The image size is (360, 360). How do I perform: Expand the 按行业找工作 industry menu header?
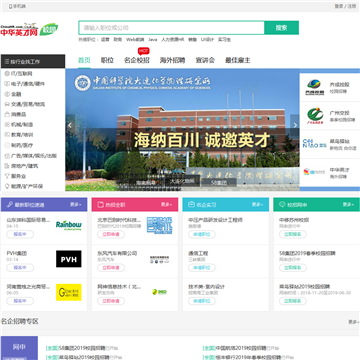(x=33, y=62)
